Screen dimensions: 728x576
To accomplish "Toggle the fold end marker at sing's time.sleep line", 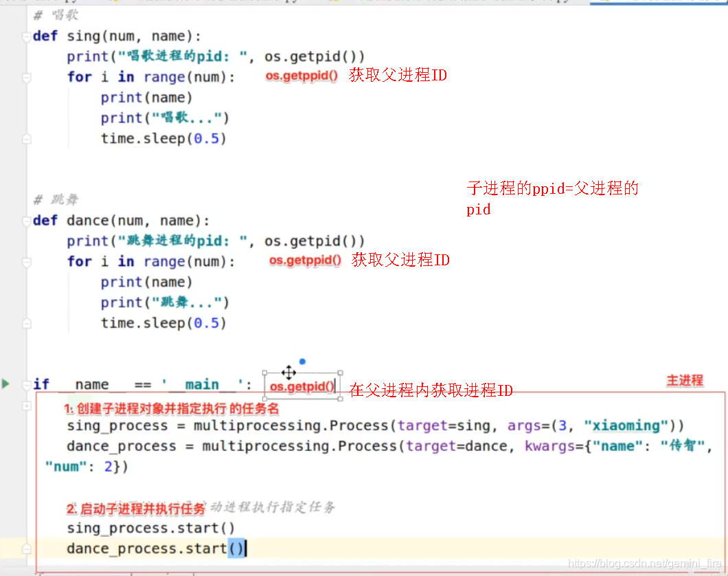I will point(27,138).
